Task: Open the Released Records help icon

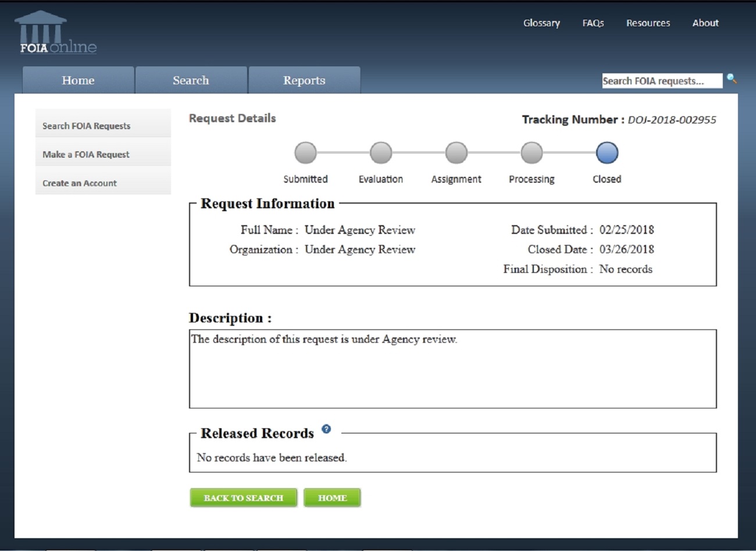Action: tap(326, 429)
